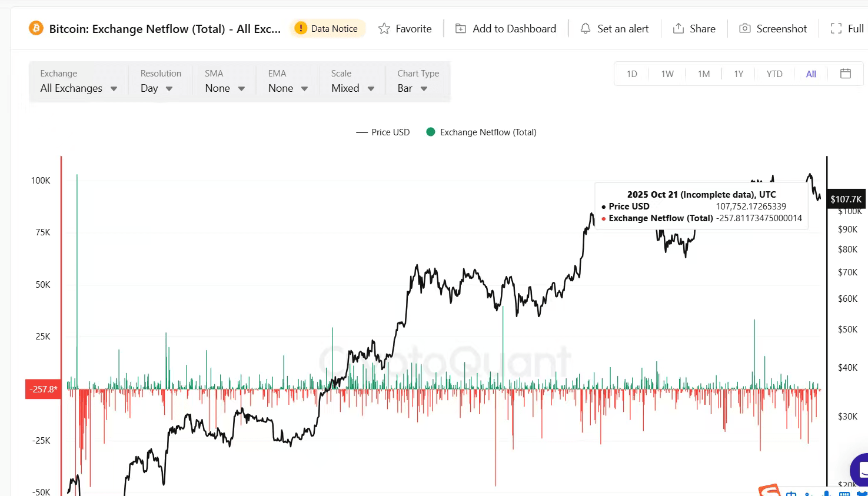
Task: Toggle Price USD series in legend
Action: (x=383, y=132)
